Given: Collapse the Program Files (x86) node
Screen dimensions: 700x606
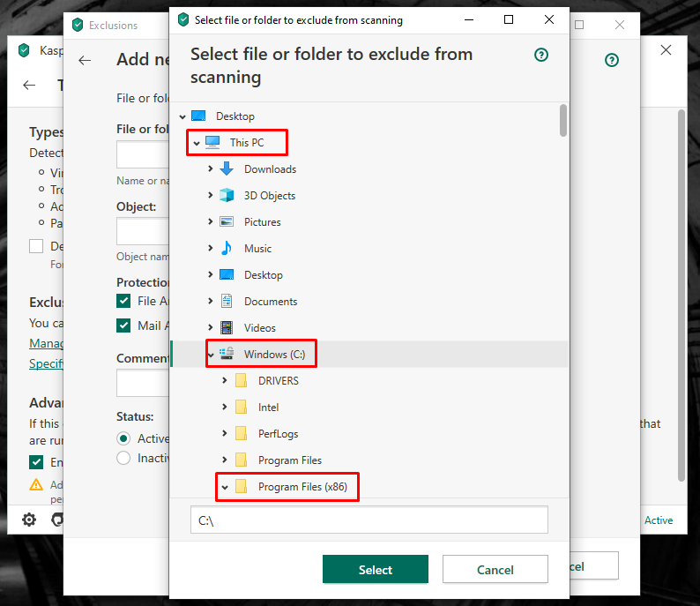Looking at the screenshot, I should 225,487.
